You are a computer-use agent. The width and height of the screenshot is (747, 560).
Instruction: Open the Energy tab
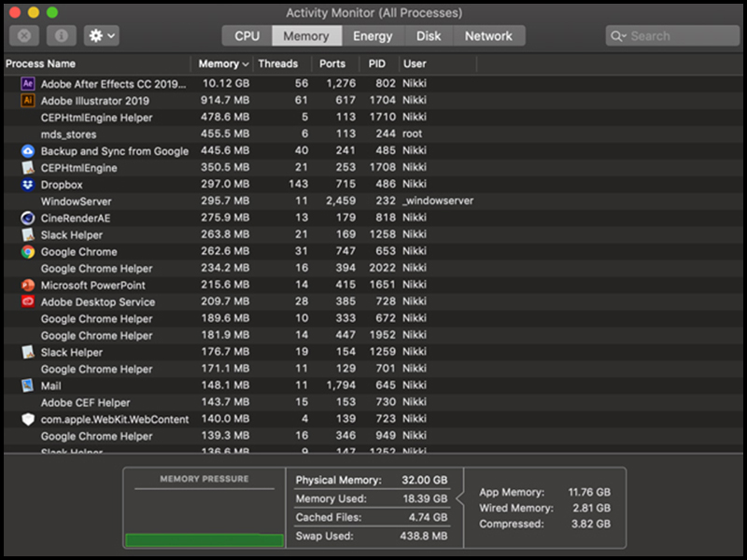point(373,36)
